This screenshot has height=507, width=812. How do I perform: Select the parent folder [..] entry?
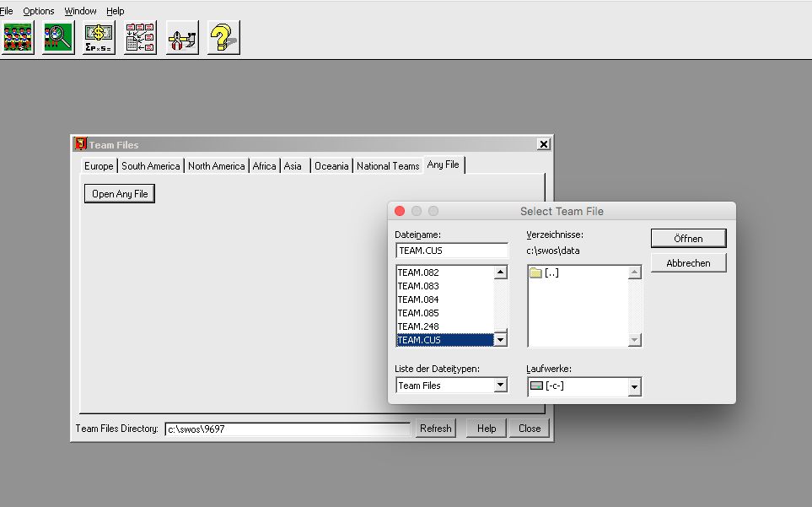point(551,272)
